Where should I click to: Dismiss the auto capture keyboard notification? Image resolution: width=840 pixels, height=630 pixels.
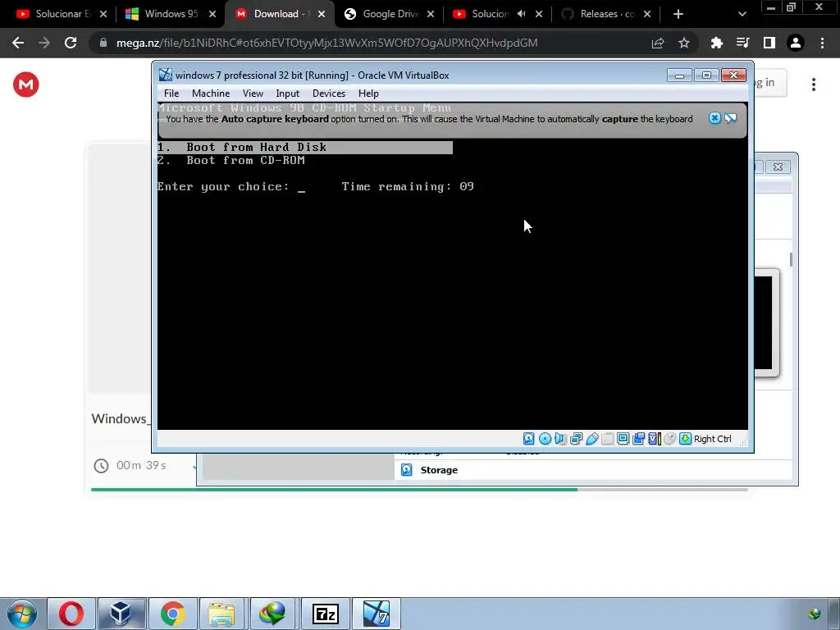(714, 118)
